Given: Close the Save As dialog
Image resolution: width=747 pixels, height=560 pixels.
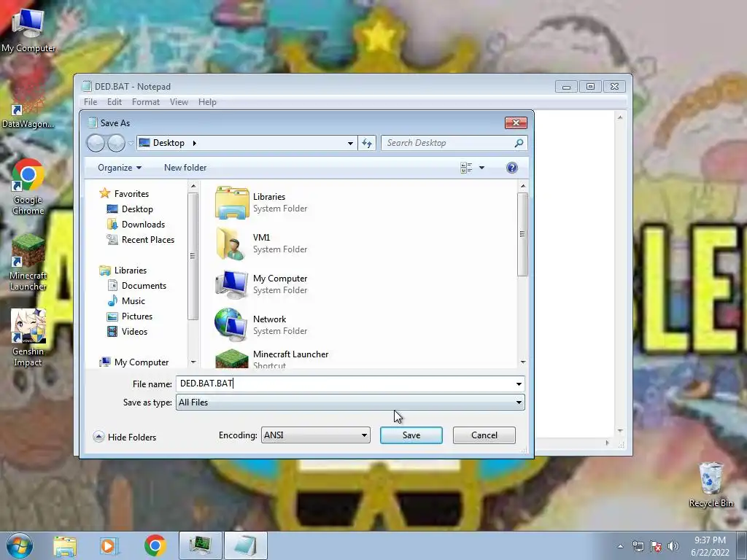Looking at the screenshot, I should point(516,122).
